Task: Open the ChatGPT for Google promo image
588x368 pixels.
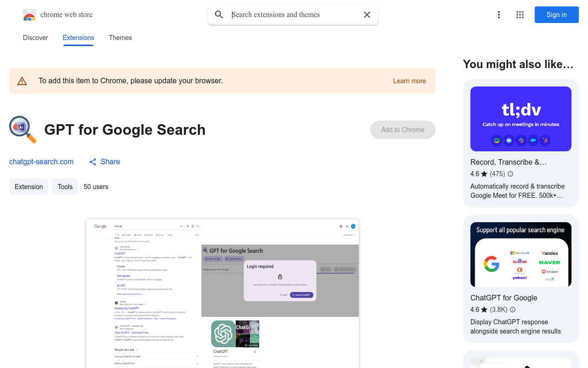Action: [x=521, y=254]
